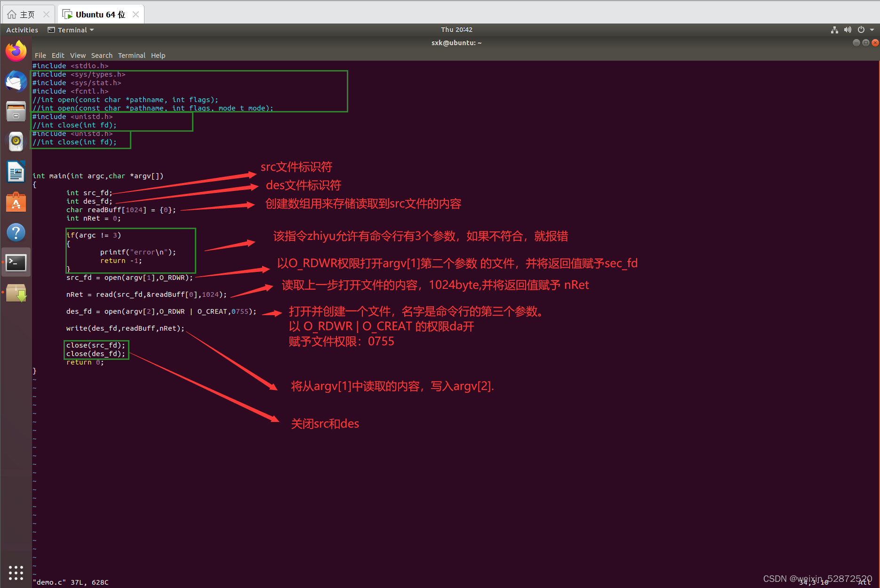Select the active Terminal icon in the dock
This screenshot has height=588, width=880.
click(x=16, y=262)
